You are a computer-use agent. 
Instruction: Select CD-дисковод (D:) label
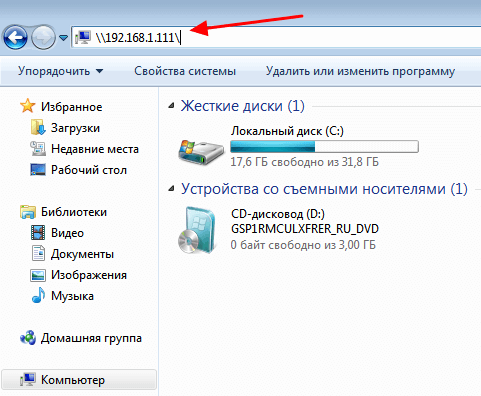click(278, 214)
